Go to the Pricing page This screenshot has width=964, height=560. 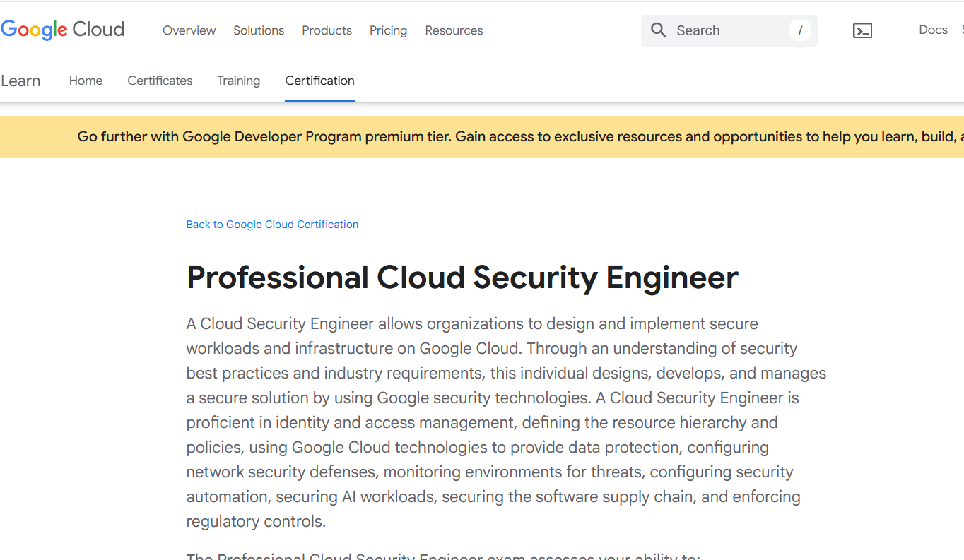pos(388,30)
